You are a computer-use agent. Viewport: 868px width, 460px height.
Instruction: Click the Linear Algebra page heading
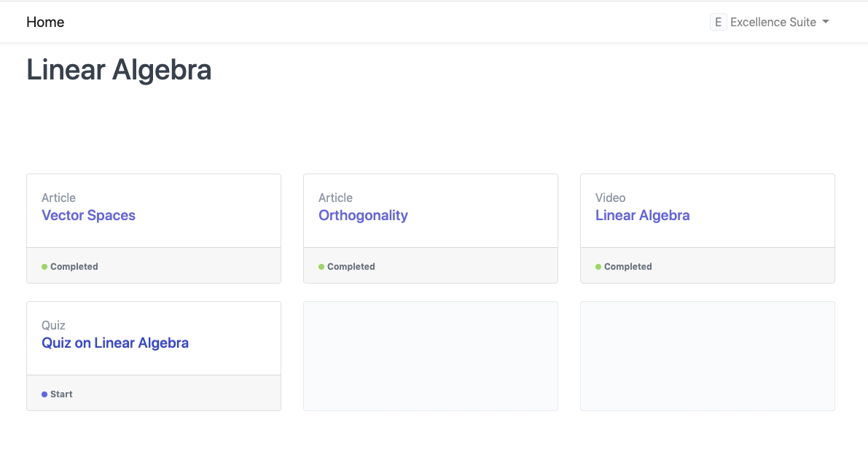[119, 70]
